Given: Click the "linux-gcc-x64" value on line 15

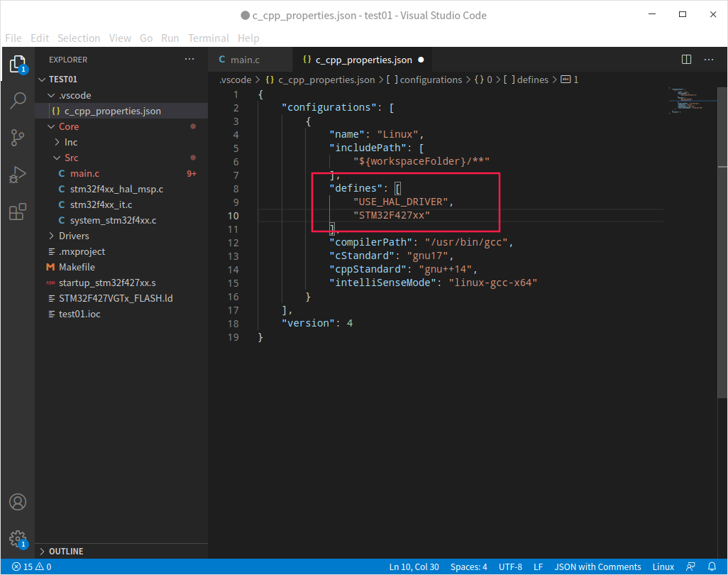Looking at the screenshot, I should point(493,283).
